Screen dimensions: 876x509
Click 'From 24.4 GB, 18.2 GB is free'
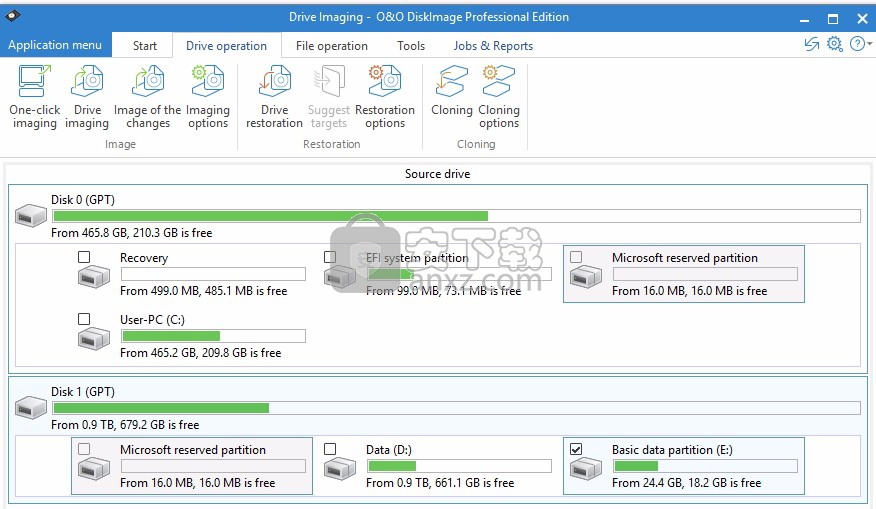687,483
